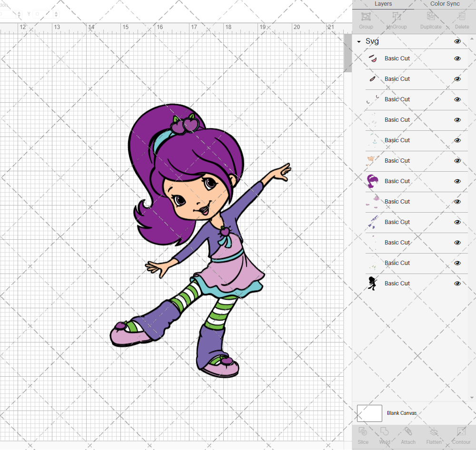This screenshot has width=476, height=450.
Task: Click the Delete button
Action: (461, 20)
